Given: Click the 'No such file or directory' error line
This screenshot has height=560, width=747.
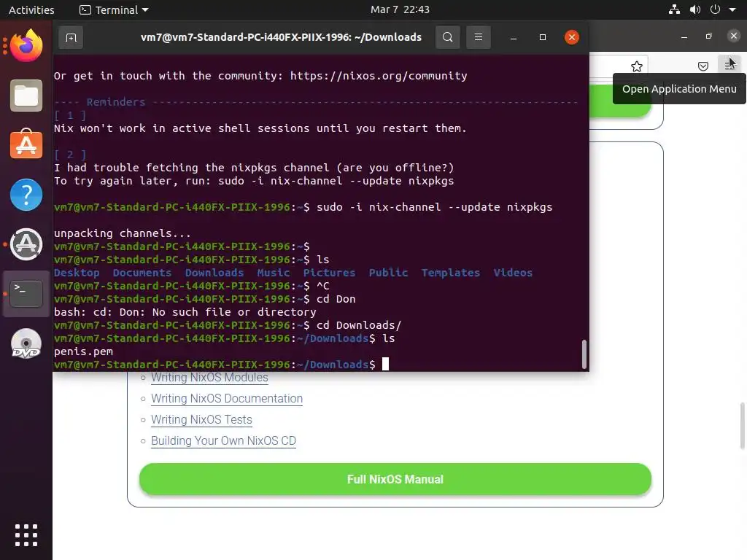Looking at the screenshot, I should point(185,312).
